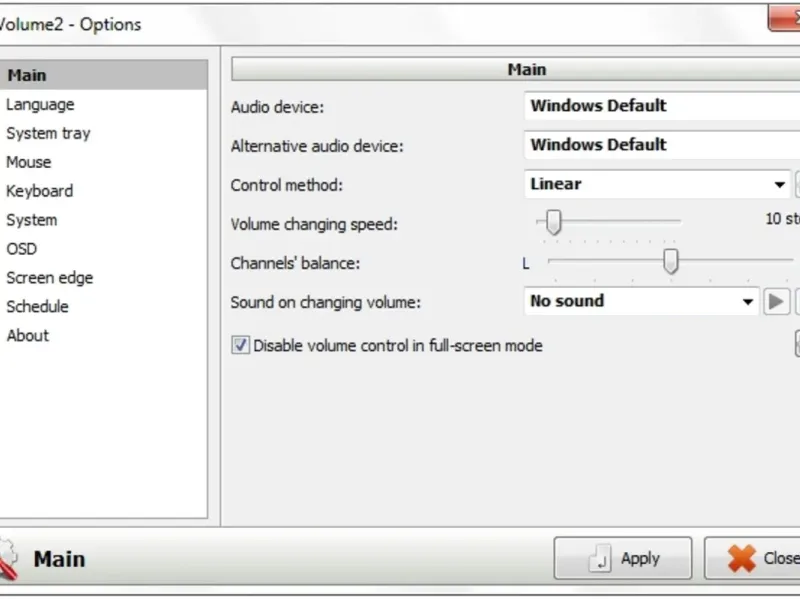The image size is (800, 600).
Task: Click the Main section header bar
Action: pos(515,69)
